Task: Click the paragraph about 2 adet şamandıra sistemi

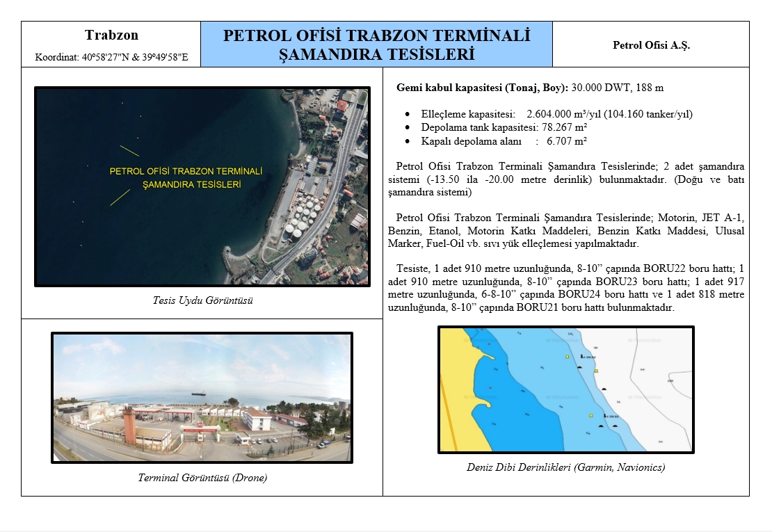Action: coord(565,179)
